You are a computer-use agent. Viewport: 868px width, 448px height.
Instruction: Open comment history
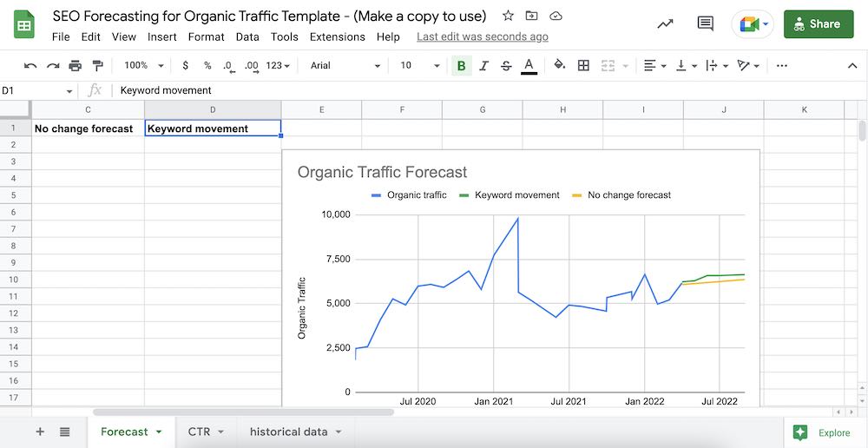(x=705, y=24)
